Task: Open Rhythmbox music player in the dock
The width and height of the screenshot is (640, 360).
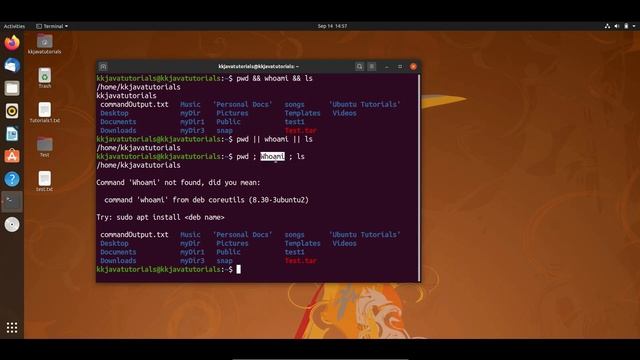Action: point(12,111)
